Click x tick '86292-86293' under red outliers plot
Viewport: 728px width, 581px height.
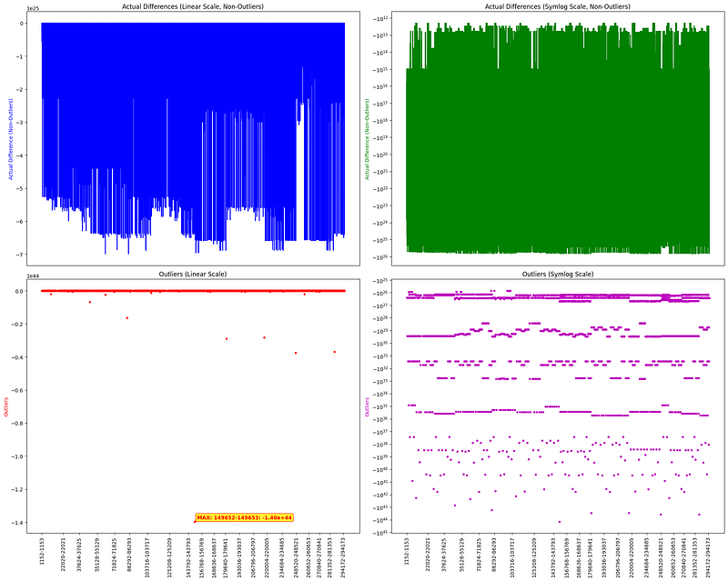pos(129,555)
